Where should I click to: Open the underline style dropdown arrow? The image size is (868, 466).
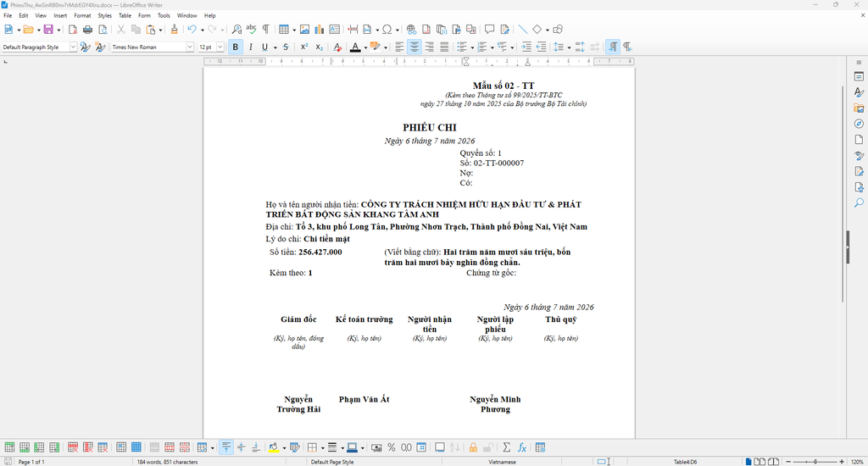[275, 47]
